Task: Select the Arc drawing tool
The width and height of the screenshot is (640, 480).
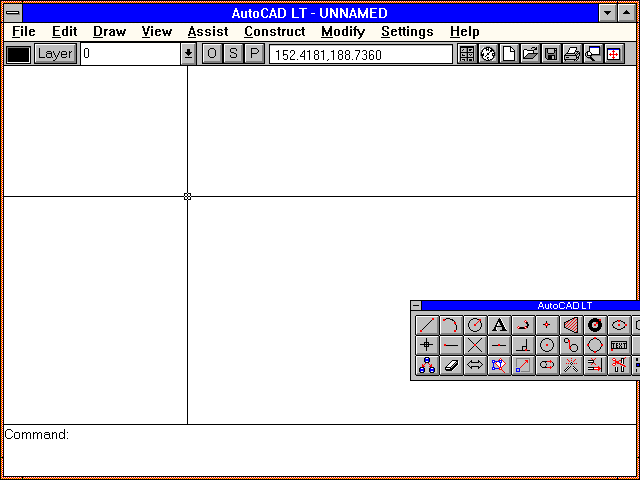Action: tap(451, 325)
